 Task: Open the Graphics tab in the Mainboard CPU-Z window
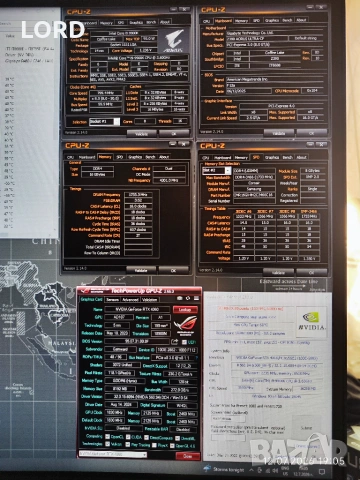272,20
